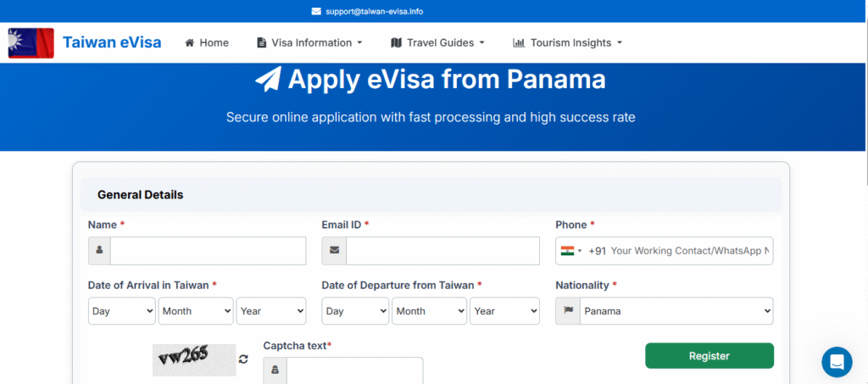Expand the Nationality dropdown showing Panama

[x=676, y=311]
